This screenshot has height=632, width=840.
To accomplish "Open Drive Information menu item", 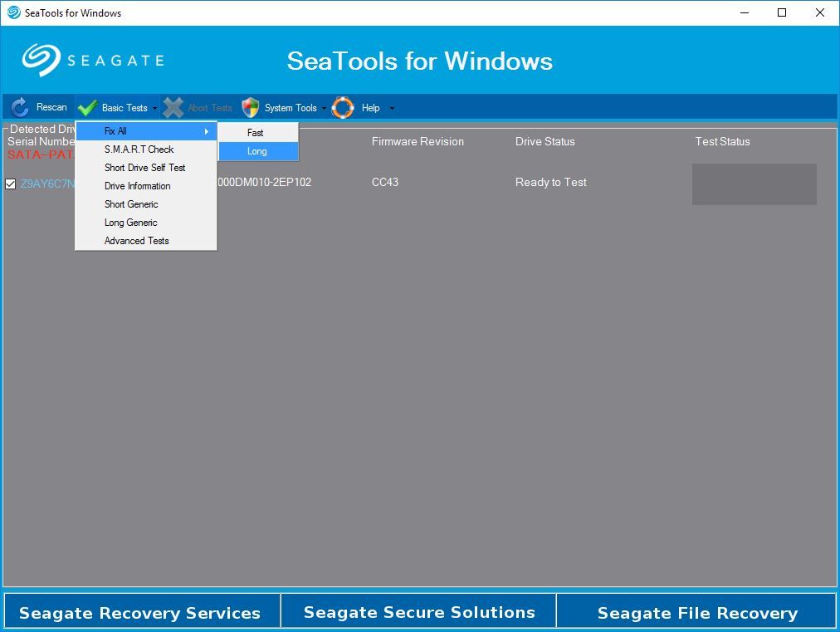I will [146, 186].
